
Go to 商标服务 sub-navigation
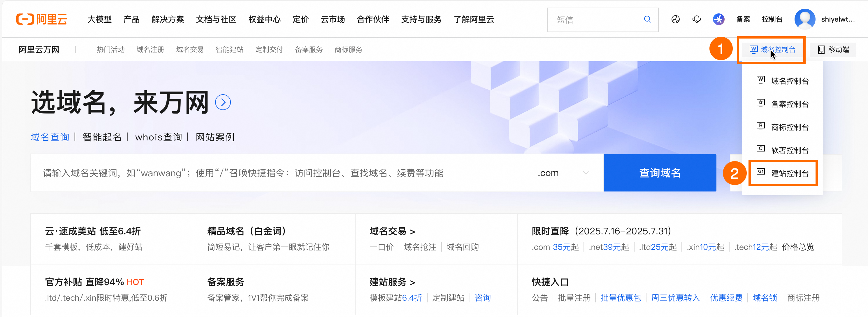point(348,50)
